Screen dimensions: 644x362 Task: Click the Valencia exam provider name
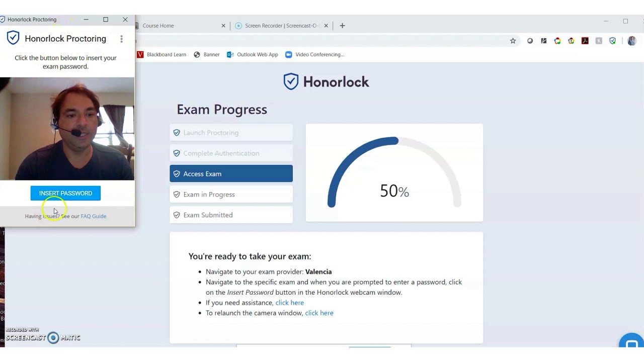pos(318,271)
